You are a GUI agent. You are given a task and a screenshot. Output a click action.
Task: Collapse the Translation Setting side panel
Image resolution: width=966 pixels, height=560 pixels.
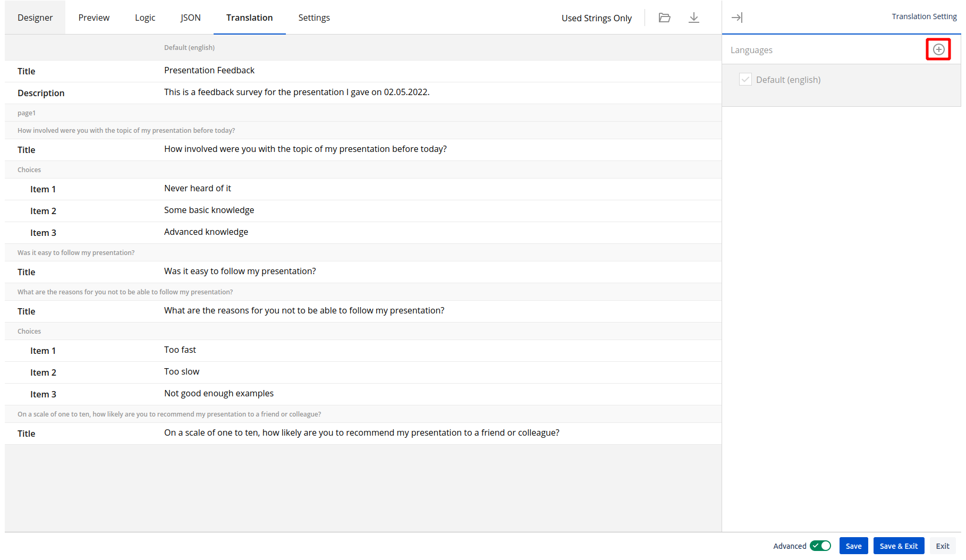pyautogui.click(x=737, y=18)
